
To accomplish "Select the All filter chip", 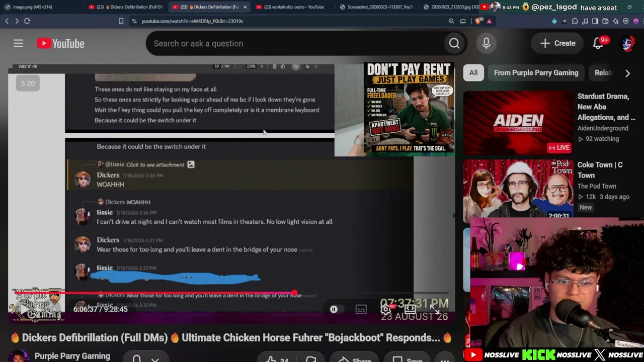I will pos(473,73).
